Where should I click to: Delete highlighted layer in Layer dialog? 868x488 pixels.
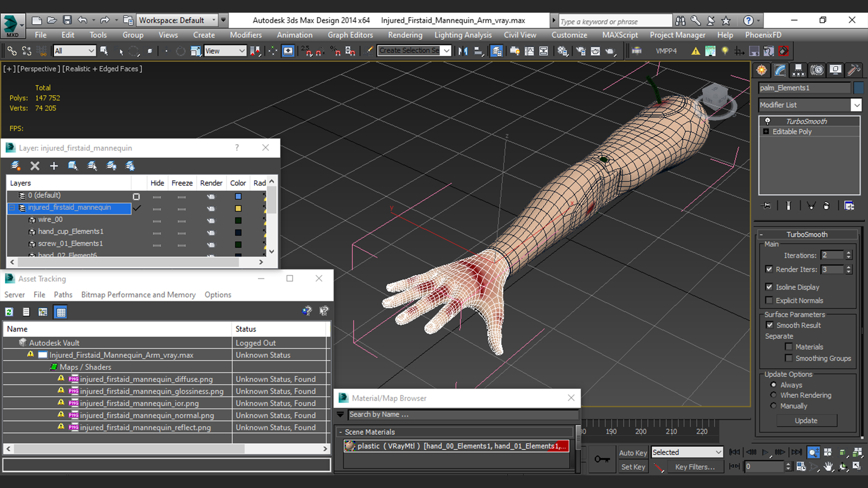tap(35, 166)
